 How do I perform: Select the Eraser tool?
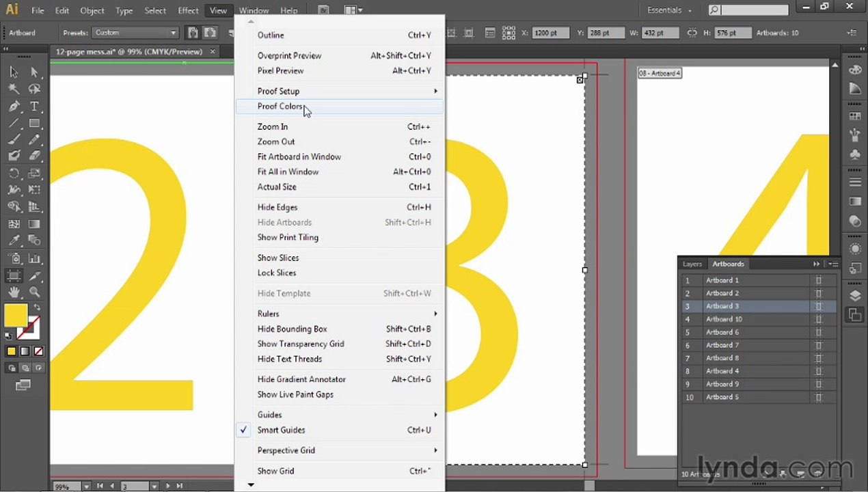[x=34, y=156]
